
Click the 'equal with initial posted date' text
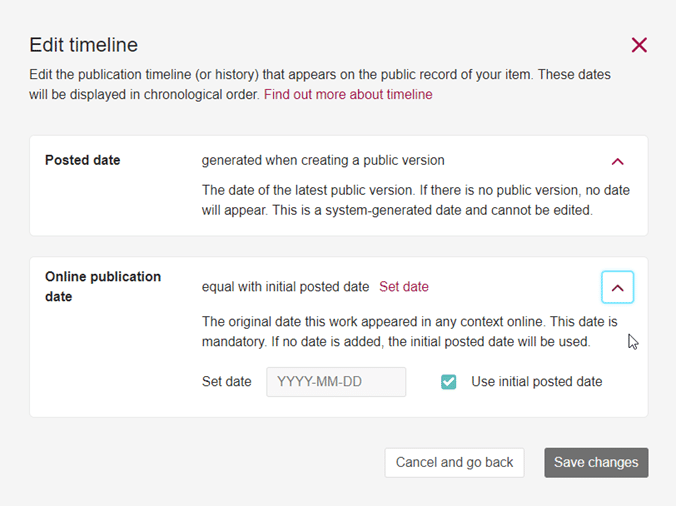pos(285,287)
